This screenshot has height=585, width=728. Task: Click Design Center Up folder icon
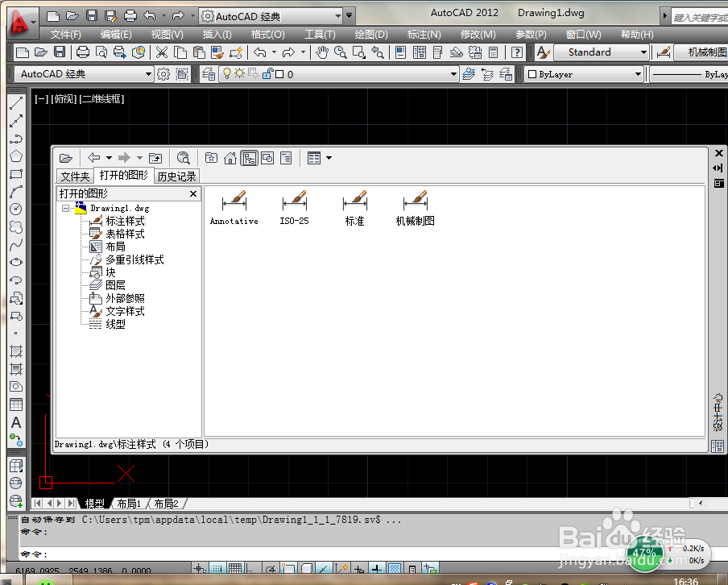pyautogui.click(x=155, y=159)
